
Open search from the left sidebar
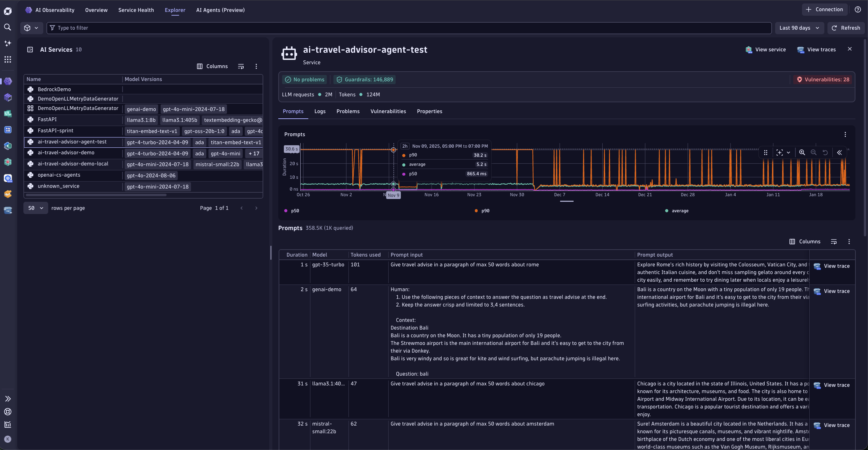[8, 27]
